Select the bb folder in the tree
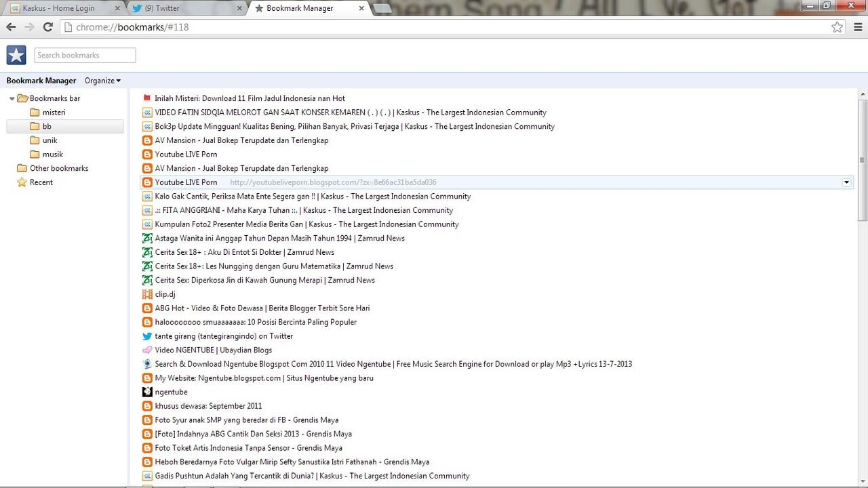This screenshot has height=488, width=868. [x=65, y=126]
